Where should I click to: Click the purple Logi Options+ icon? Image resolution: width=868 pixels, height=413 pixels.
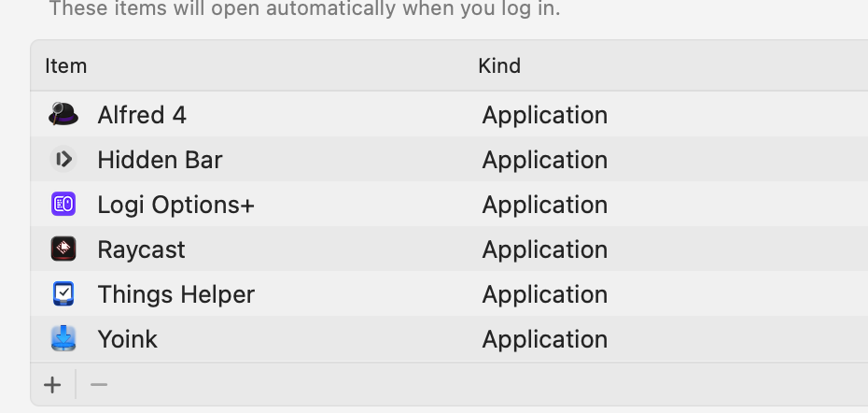click(63, 205)
